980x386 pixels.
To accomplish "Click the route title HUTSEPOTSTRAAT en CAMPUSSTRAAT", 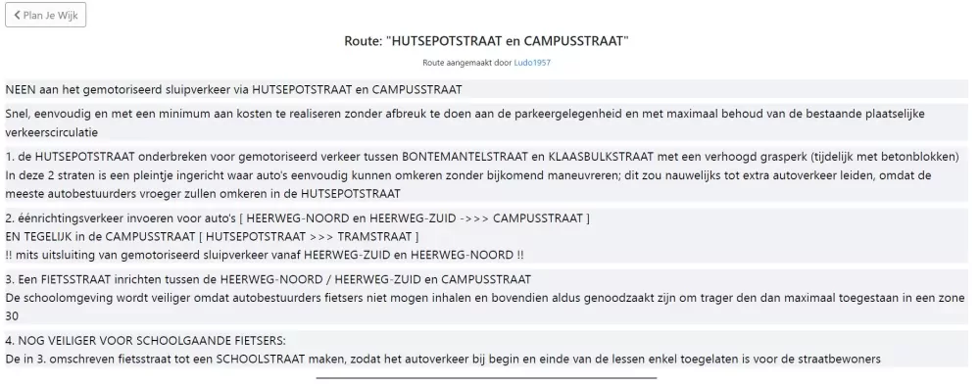I will click(x=486, y=41).
